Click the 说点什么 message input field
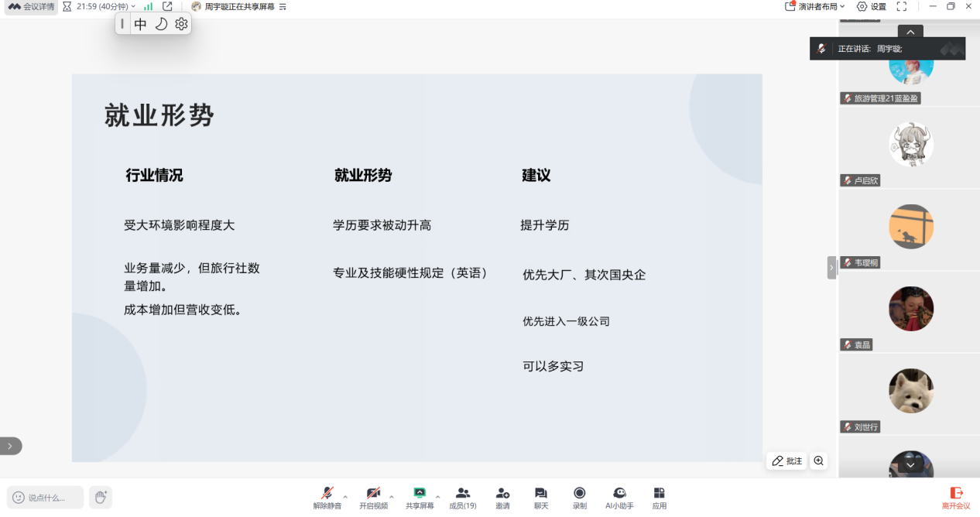The height and width of the screenshot is (517, 980). point(46,498)
